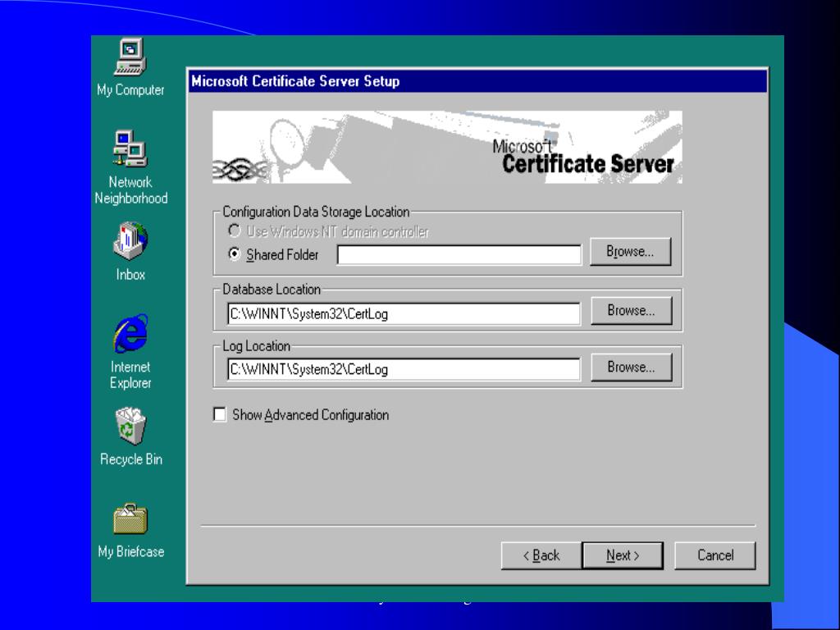The height and width of the screenshot is (630, 840).
Task: Click the Microsoft Certificate Server banner image
Action: 447,147
